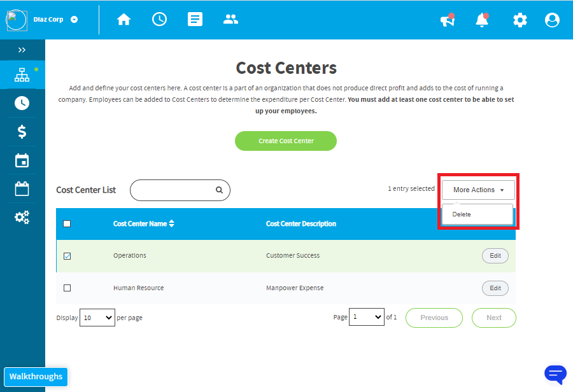The width and height of the screenshot is (573, 392).
Task: Open the Display per page dropdown
Action: 97,318
